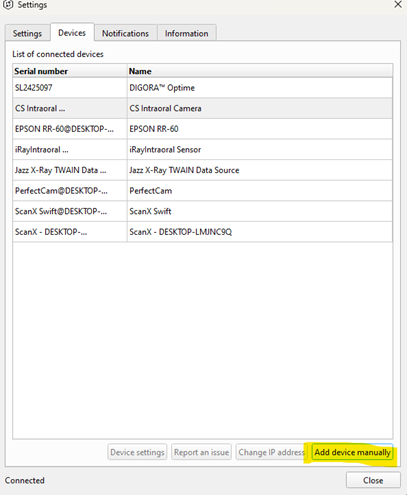Select Jazz X-Ray TWAIN Data Source row
The width and height of the screenshot is (407, 495).
point(203,170)
